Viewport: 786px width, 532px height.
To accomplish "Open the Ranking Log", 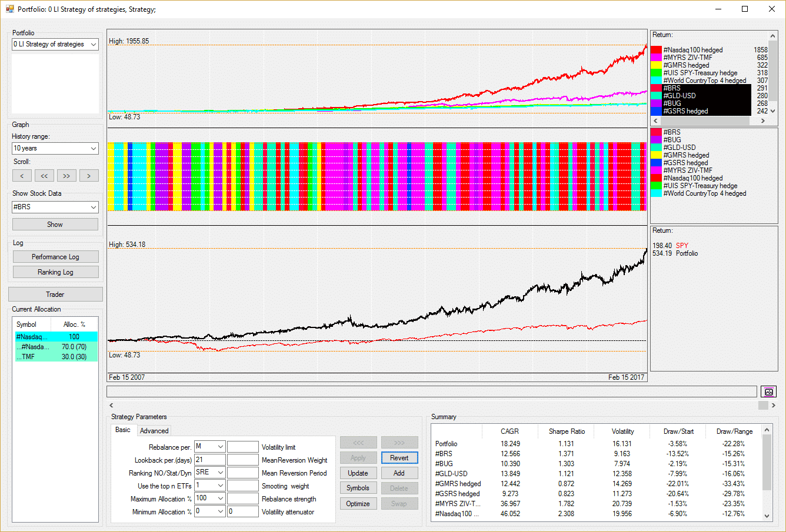I will pyautogui.click(x=55, y=272).
